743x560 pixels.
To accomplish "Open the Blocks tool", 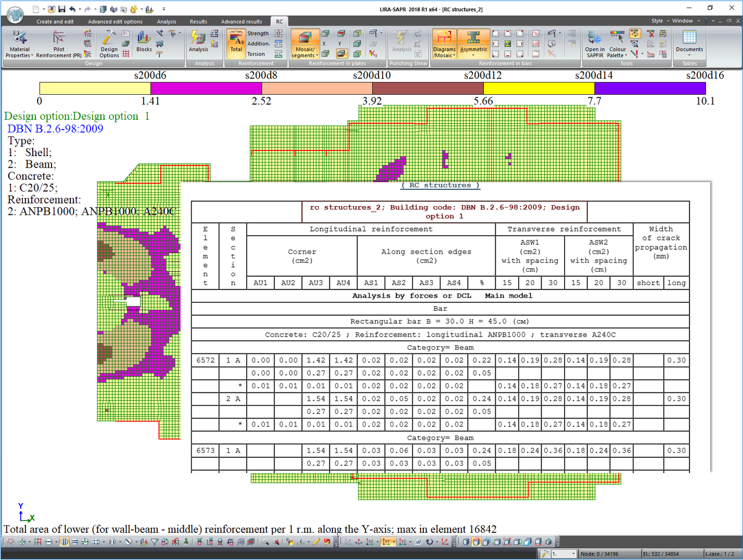I will [x=144, y=42].
